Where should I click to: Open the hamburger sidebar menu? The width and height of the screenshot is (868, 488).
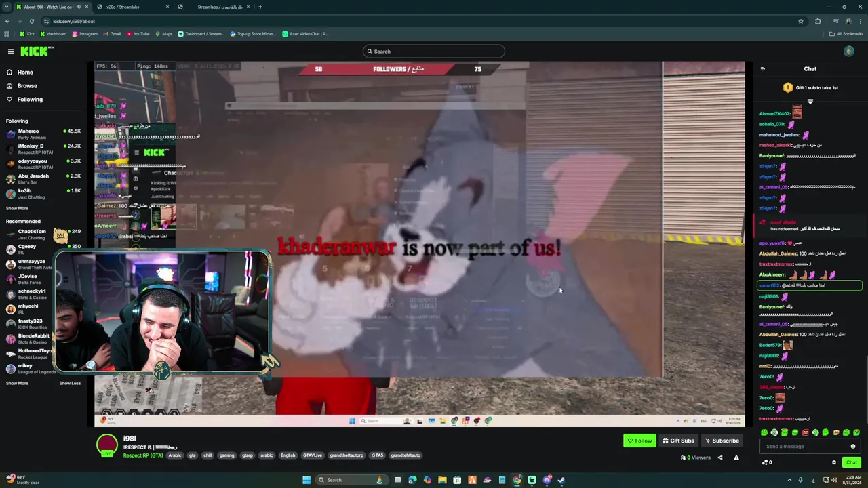click(10, 51)
